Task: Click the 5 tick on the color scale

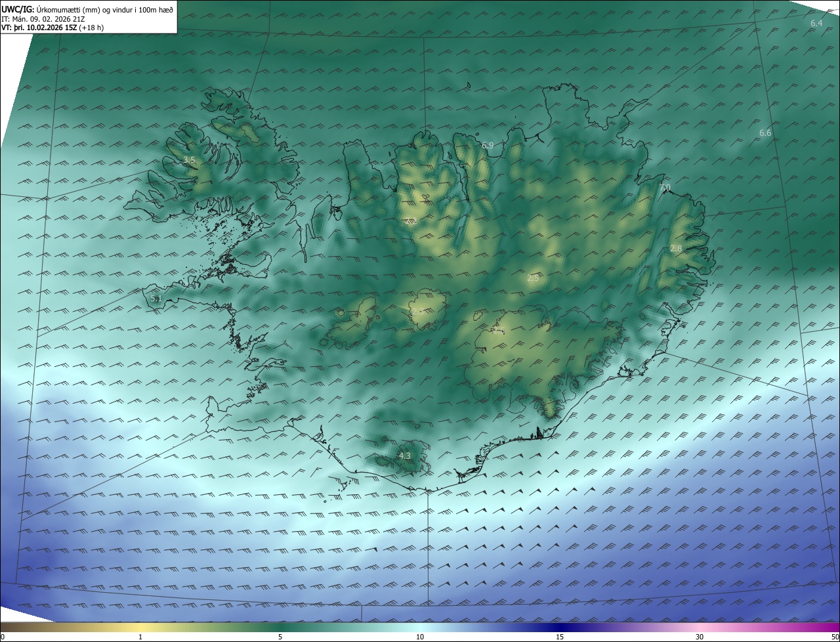Action: coord(280,637)
